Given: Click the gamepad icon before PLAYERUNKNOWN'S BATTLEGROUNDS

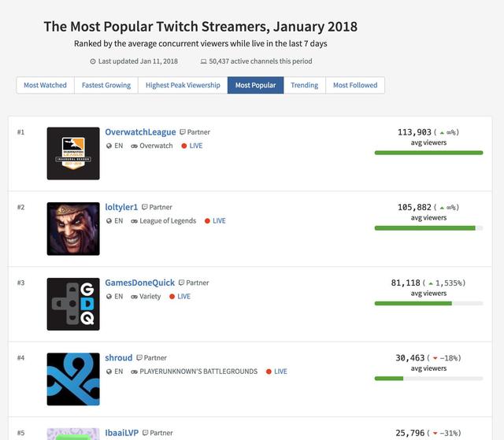Looking at the screenshot, I should [x=134, y=372].
